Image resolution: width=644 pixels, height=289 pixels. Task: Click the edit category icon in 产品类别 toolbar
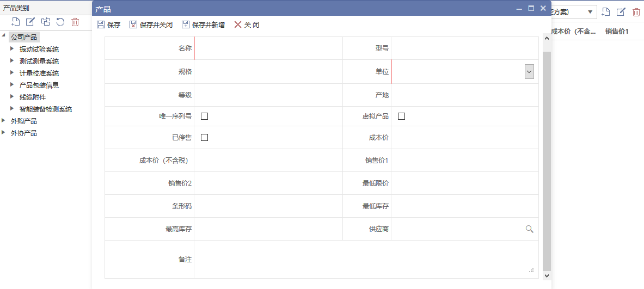pos(30,22)
